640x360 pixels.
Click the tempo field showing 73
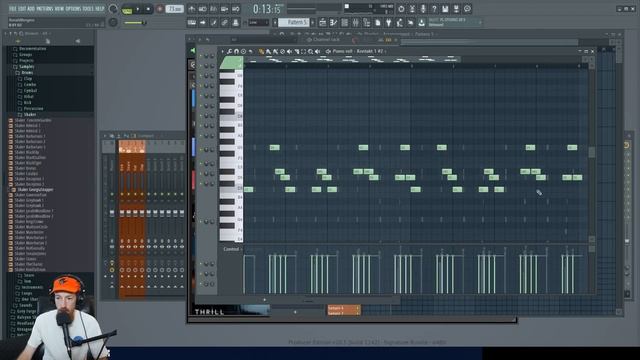click(174, 9)
